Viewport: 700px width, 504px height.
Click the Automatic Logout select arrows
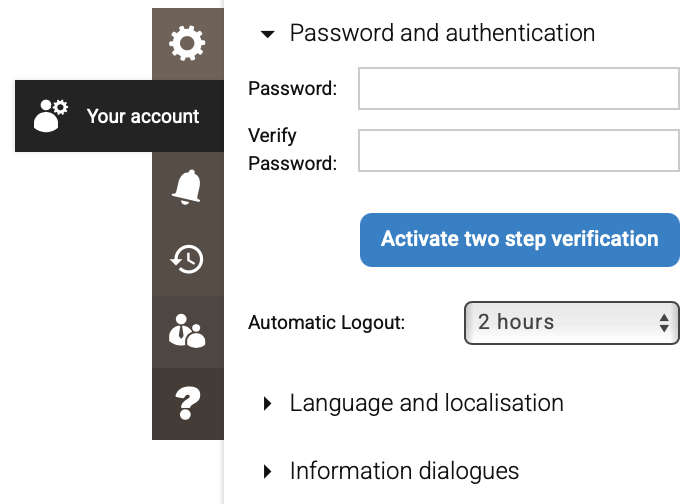(663, 322)
